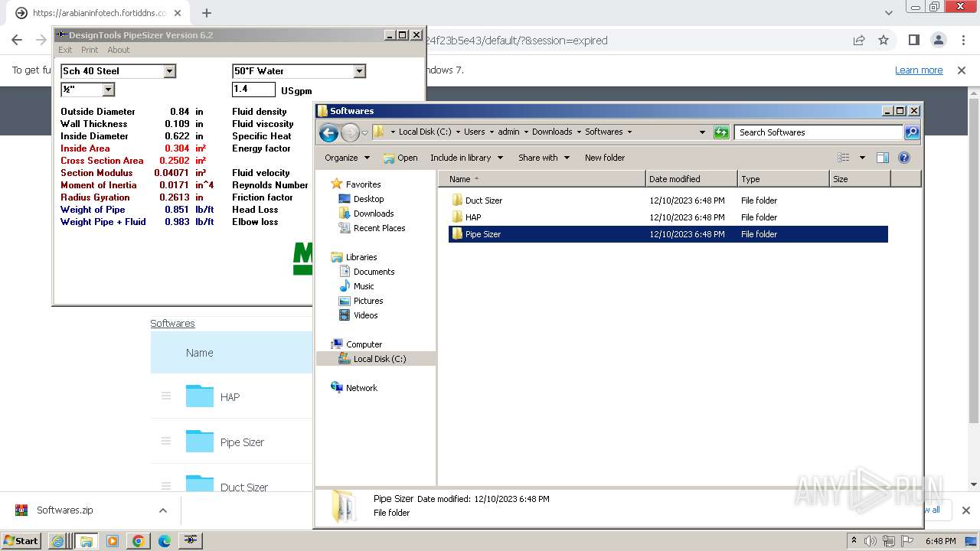Open Documents library in sidebar
Image resolution: width=980 pixels, height=551 pixels.
(x=374, y=272)
